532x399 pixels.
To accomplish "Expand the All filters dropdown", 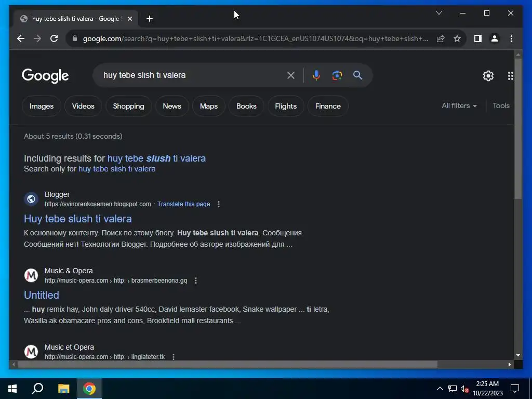I will [459, 106].
